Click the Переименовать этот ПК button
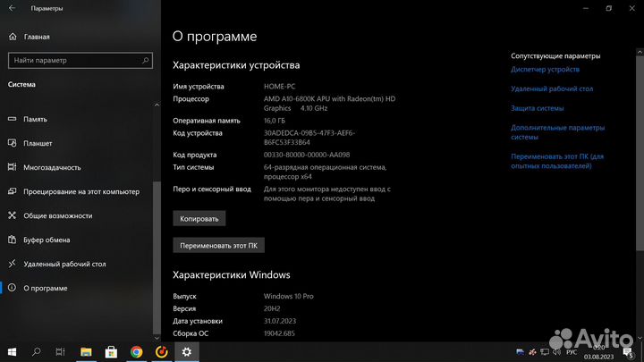Viewport: 644px width, 362px height. point(218,246)
